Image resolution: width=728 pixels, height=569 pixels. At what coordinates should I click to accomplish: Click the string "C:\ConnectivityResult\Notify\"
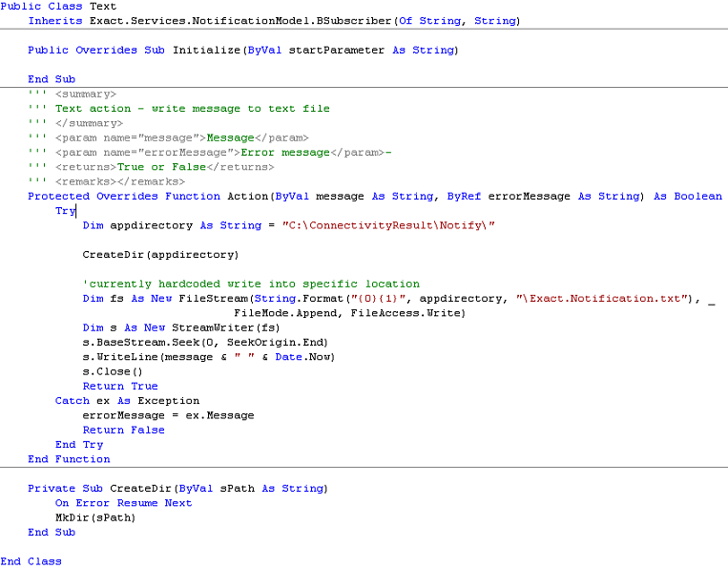tap(388, 225)
